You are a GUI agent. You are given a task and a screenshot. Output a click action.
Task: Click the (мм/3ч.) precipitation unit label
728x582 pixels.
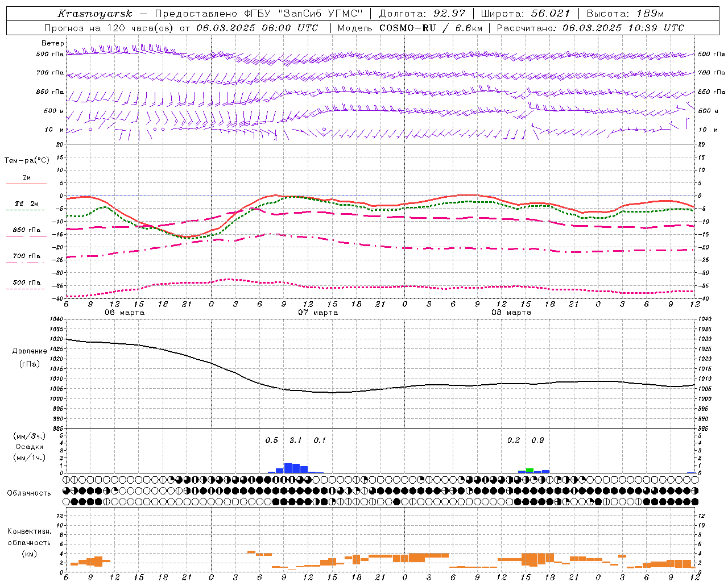tap(30, 436)
